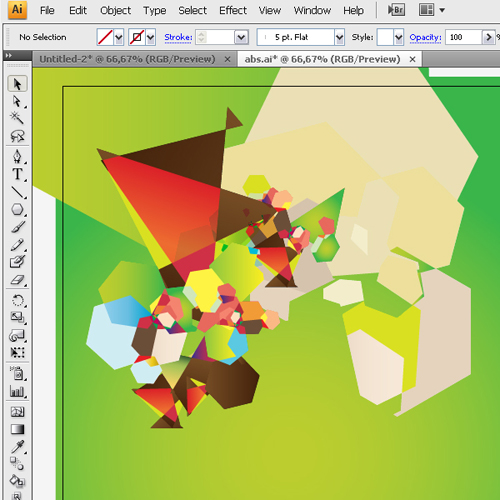The width and height of the screenshot is (500, 500).
Task: Select the Symbol Sprayer tool
Action: coord(17,373)
